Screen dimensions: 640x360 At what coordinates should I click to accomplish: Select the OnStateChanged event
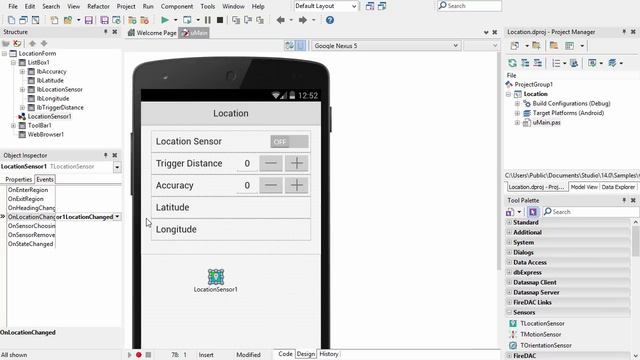click(x=31, y=244)
